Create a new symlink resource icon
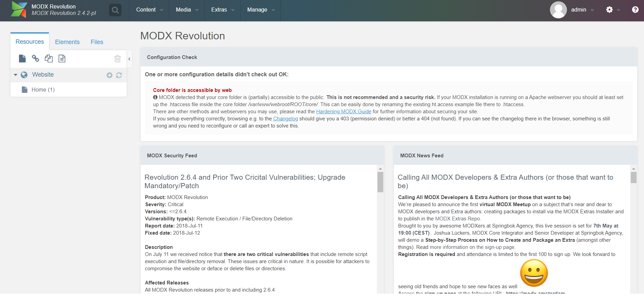The height and width of the screenshot is (296, 644). (x=49, y=59)
